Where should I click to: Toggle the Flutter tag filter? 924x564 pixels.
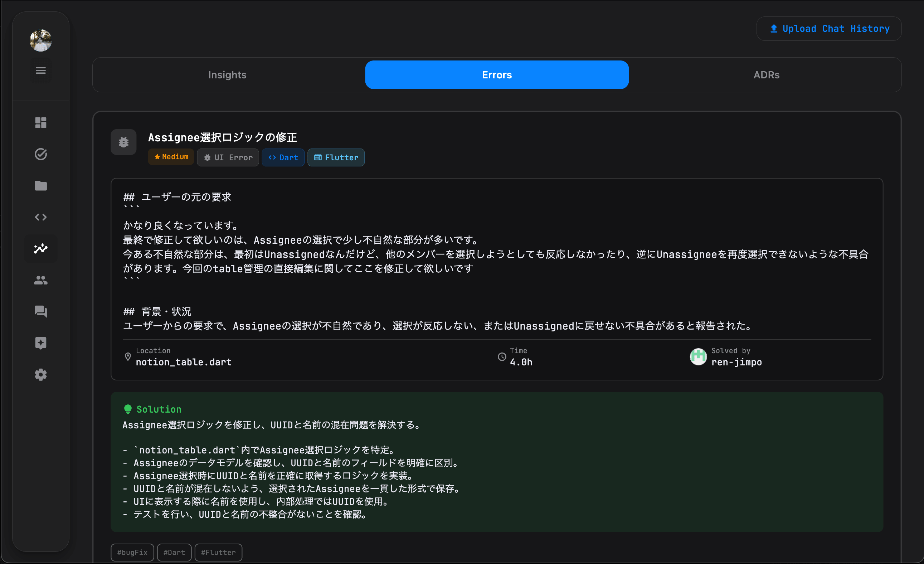(x=336, y=157)
